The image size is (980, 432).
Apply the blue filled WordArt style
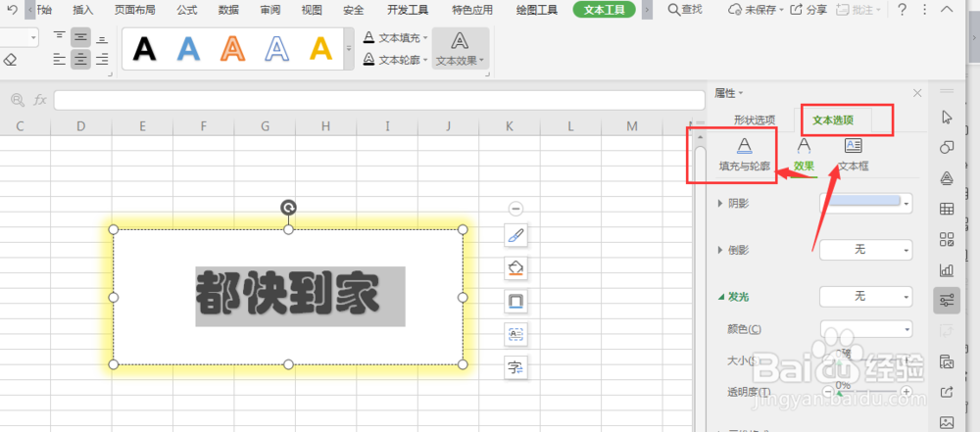[x=188, y=49]
